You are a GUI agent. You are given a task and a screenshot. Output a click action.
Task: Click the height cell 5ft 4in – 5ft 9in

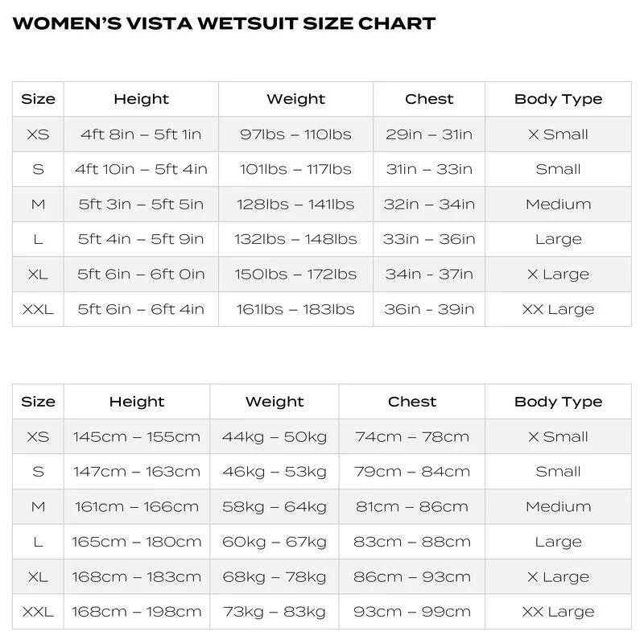(x=141, y=239)
